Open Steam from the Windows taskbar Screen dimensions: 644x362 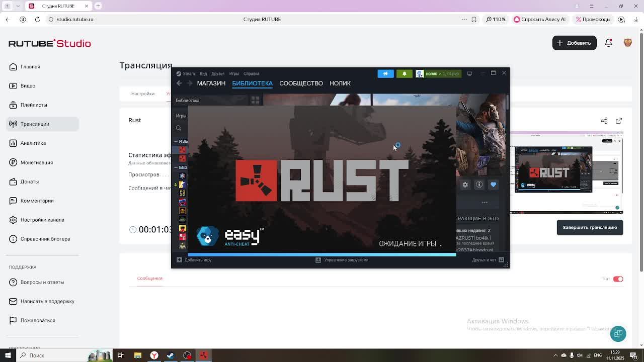tap(171, 355)
